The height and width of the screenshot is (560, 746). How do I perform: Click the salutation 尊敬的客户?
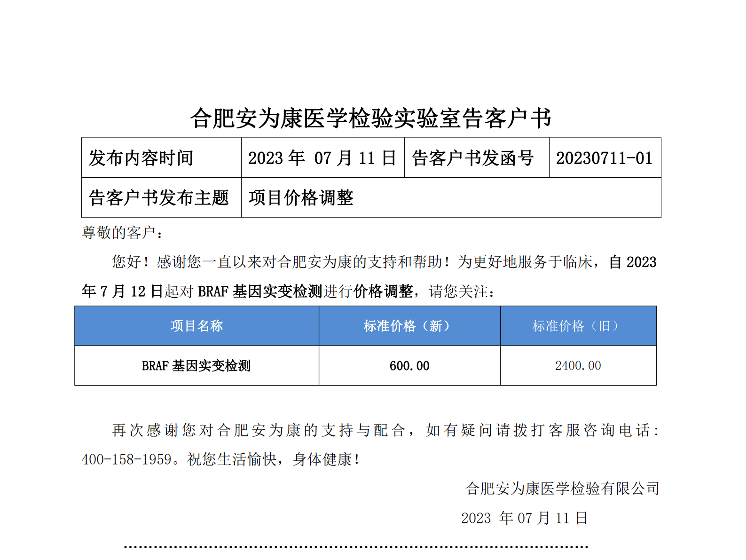(x=119, y=233)
